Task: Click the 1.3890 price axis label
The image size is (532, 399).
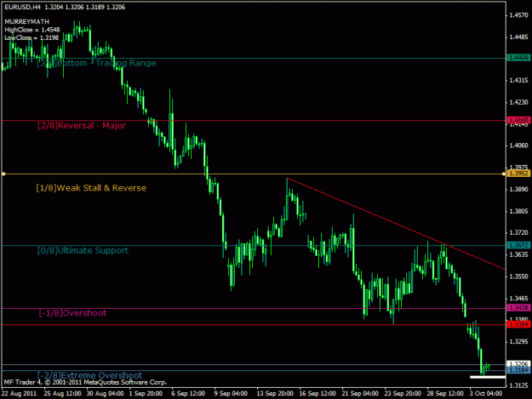Action: (x=519, y=189)
